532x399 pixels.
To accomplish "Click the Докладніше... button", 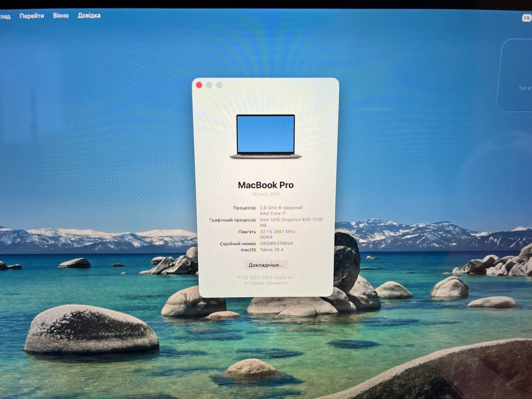I will tap(266, 265).
